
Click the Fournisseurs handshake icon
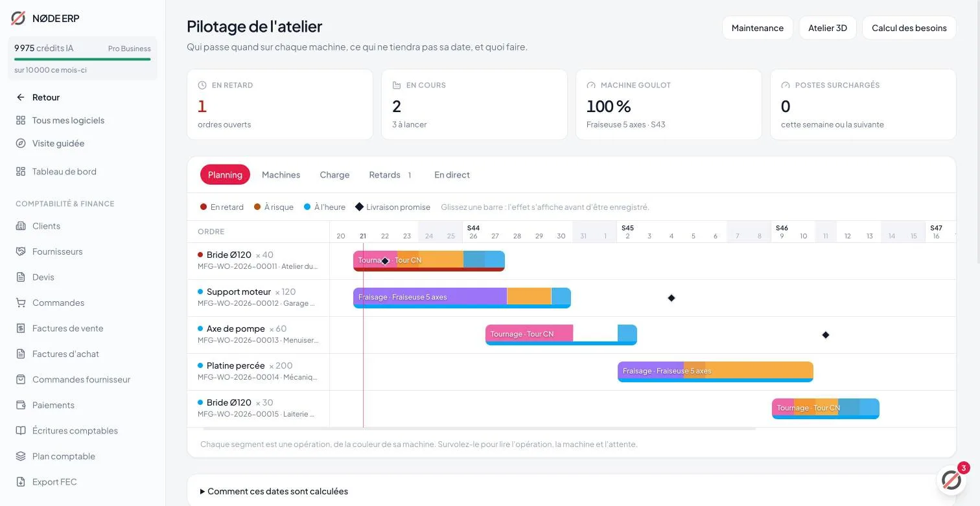point(21,251)
